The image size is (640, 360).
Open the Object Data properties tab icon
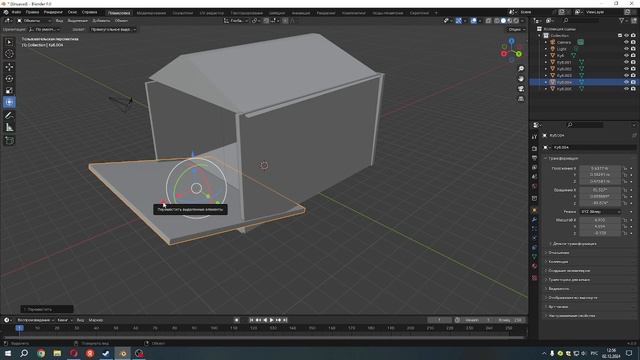click(x=534, y=257)
